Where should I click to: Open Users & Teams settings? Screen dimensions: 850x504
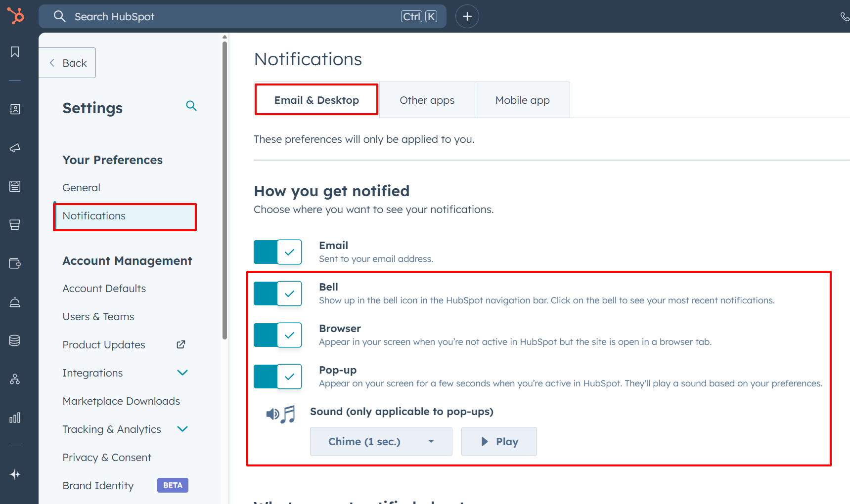pos(98,317)
